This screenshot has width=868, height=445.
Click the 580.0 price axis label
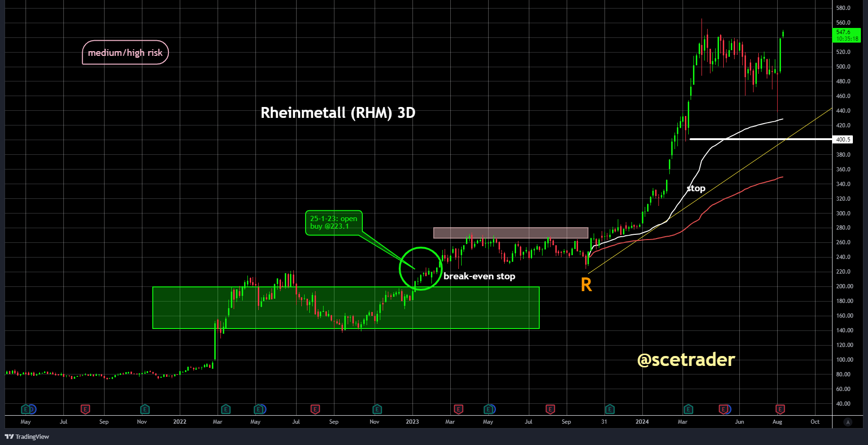[843, 8]
